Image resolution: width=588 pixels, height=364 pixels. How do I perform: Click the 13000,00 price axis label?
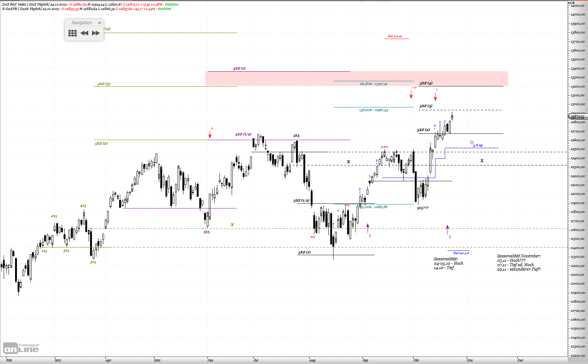tap(578, 104)
